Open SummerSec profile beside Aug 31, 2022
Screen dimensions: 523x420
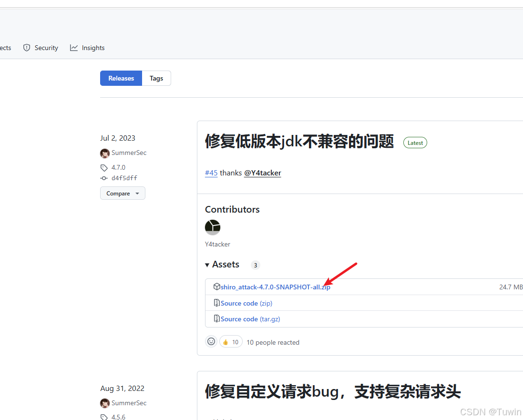pyautogui.click(x=129, y=403)
